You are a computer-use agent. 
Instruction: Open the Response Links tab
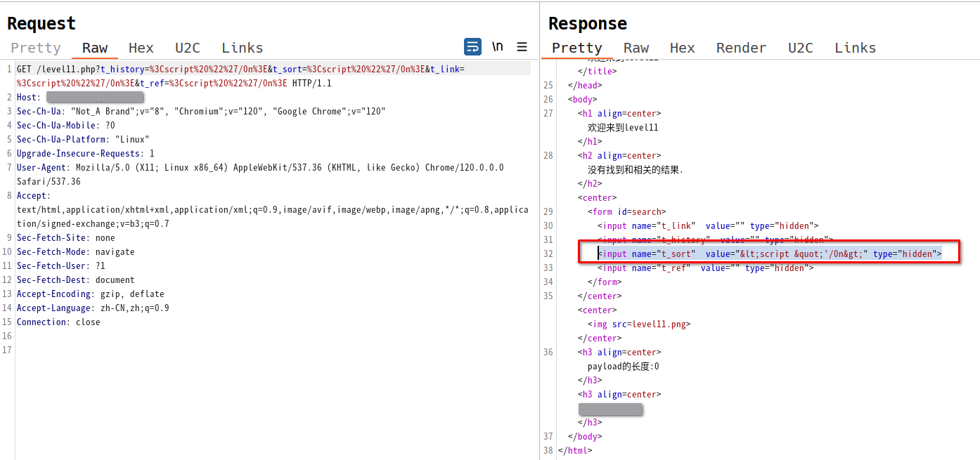pyautogui.click(x=855, y=48)
